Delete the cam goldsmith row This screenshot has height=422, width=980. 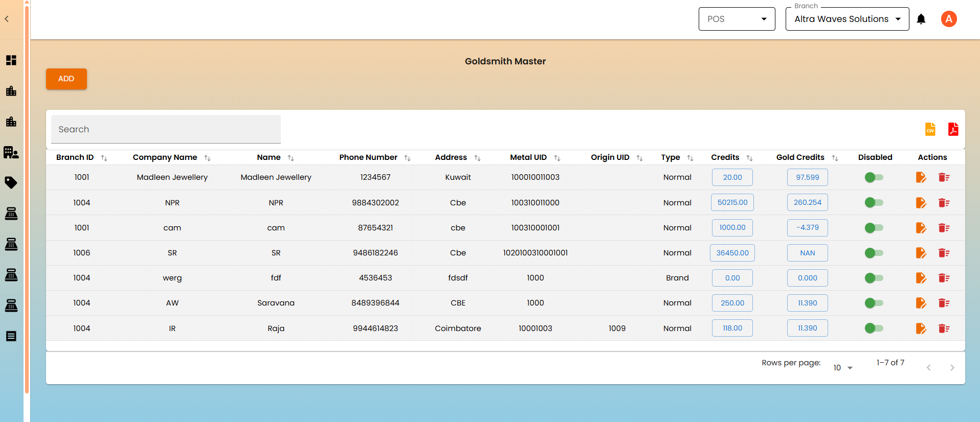tap(944, 228)
